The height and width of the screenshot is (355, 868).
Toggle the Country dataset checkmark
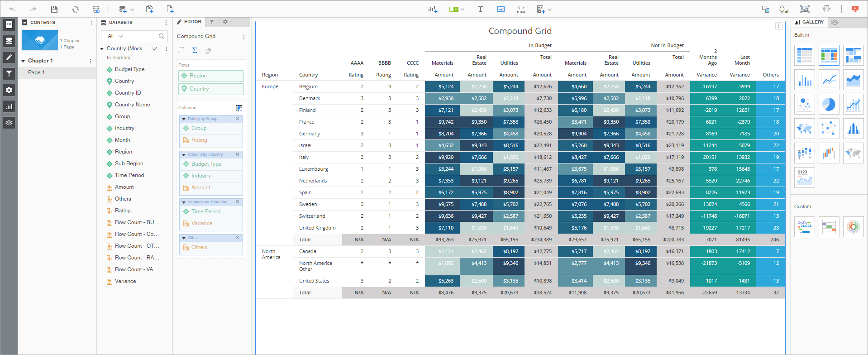point(155,48)
